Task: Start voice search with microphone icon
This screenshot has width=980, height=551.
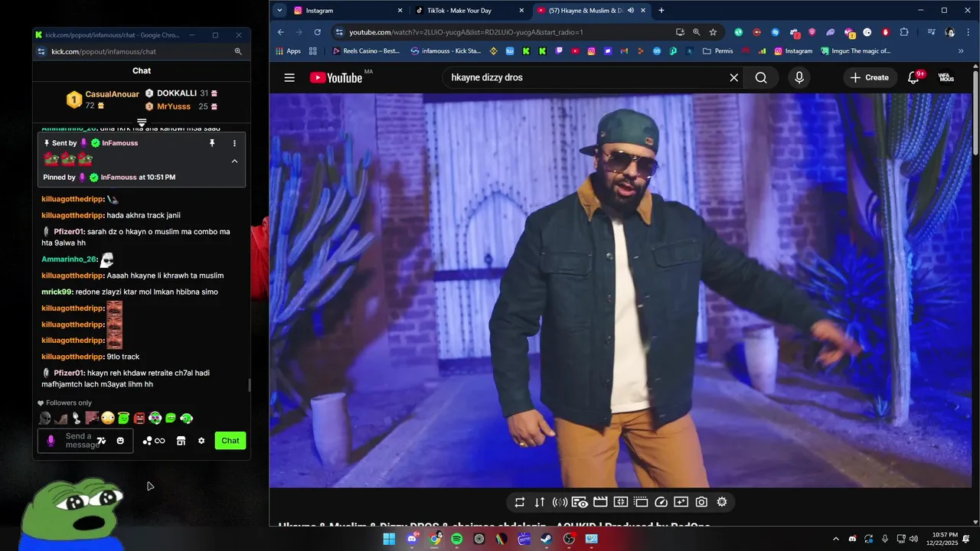Action: (x=799, y=77)
